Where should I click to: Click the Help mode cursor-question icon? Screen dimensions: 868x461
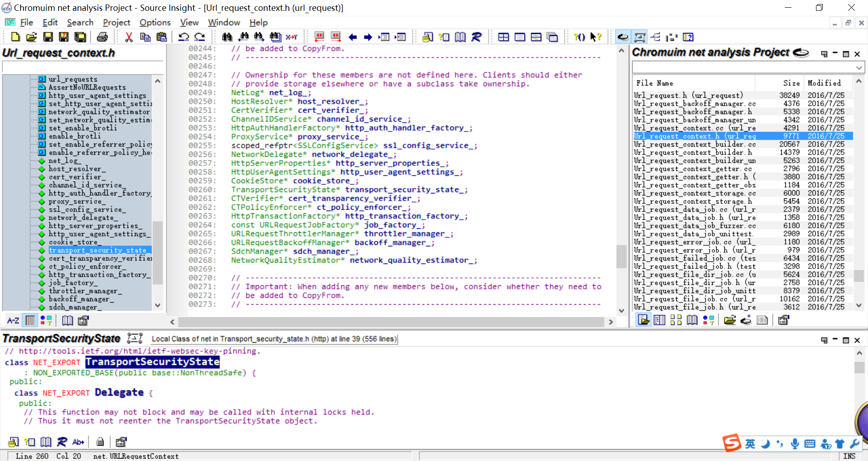click(x=596, y=37)
